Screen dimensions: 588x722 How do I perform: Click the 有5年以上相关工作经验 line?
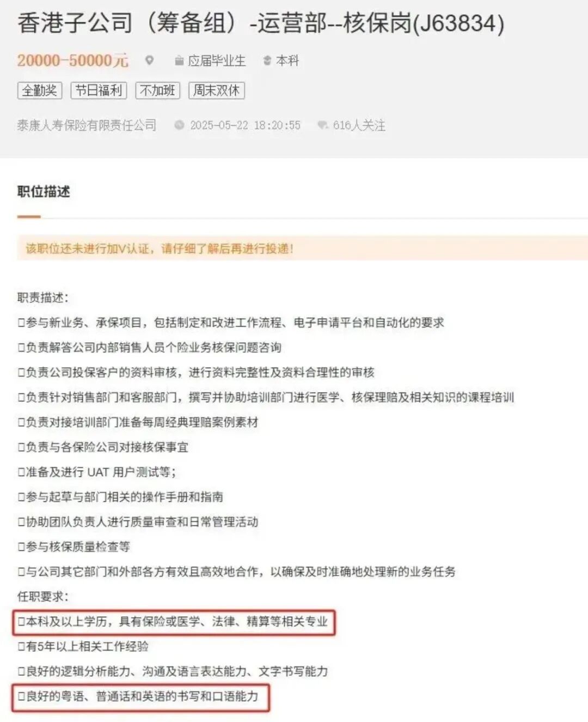click(83, 646)
